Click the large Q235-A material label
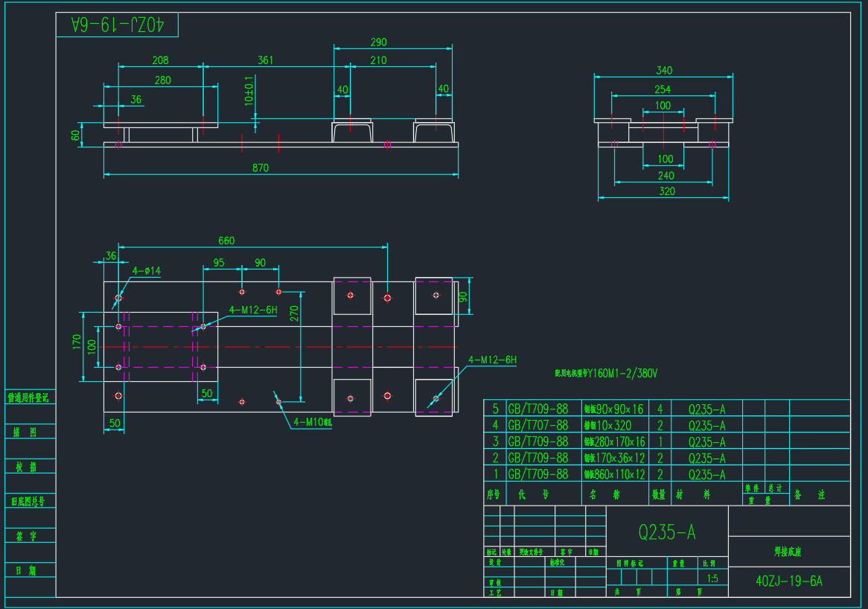Image resolution: width=868 pixels, height=609 pixels. 667,532
